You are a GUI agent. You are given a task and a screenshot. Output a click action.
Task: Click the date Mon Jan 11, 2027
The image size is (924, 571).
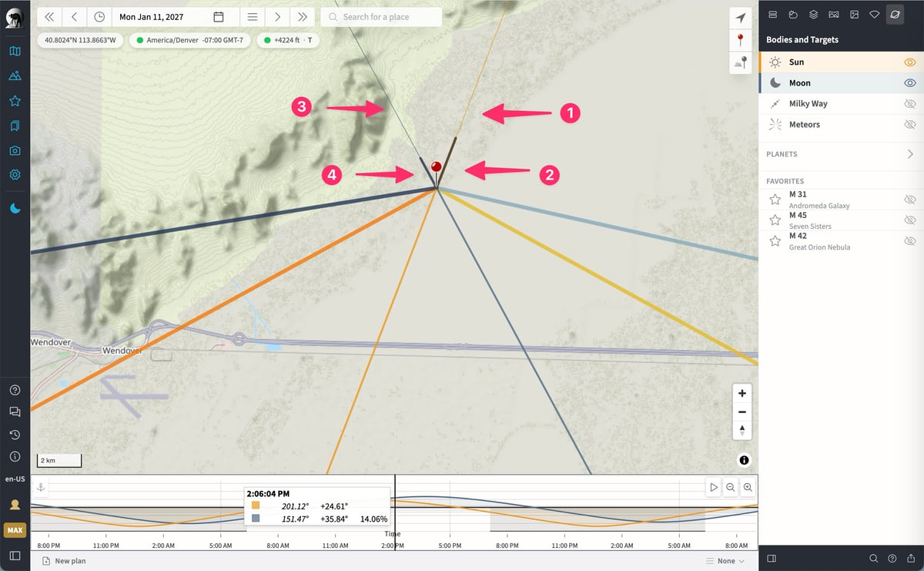pyautogui.click(x=152, y=17)
